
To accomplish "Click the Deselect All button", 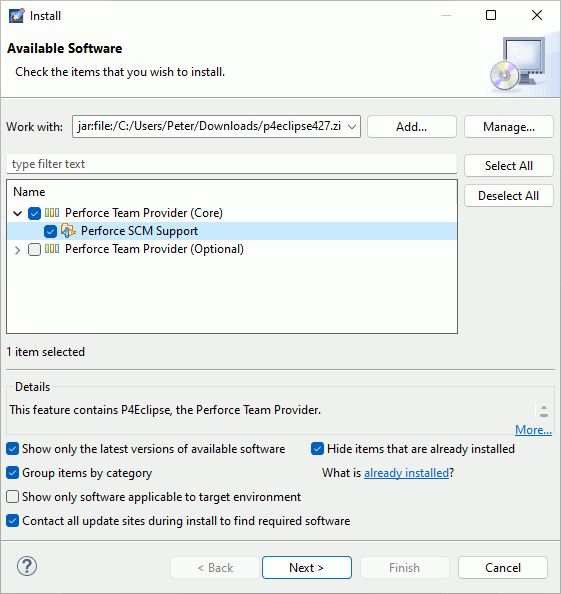I will pyautogui.click(x=509, y=196).
